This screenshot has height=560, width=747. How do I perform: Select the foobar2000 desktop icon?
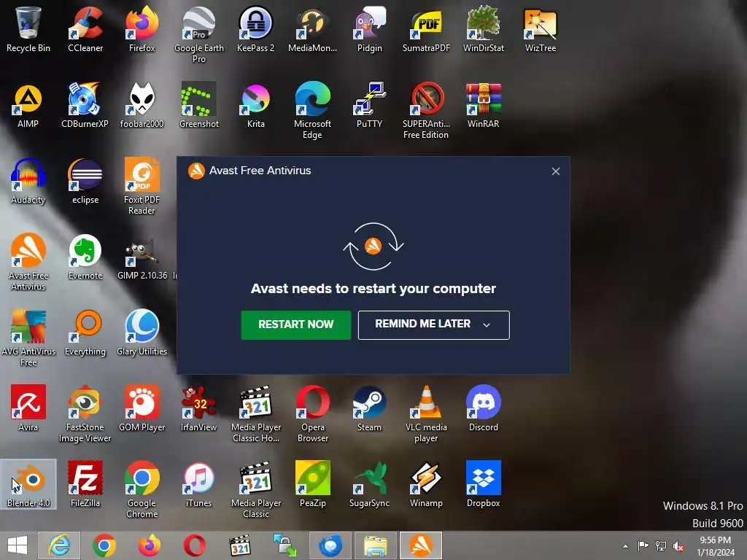(142, 105)
